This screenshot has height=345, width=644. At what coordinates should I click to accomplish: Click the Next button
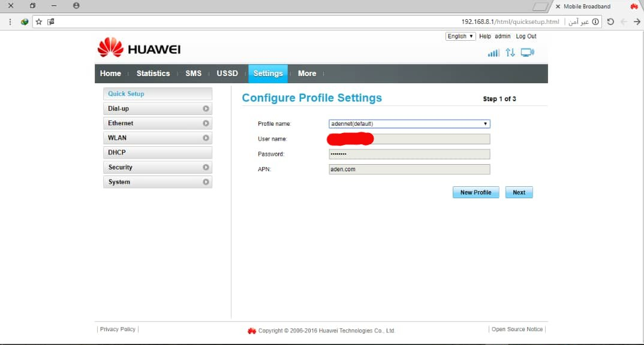519,192
